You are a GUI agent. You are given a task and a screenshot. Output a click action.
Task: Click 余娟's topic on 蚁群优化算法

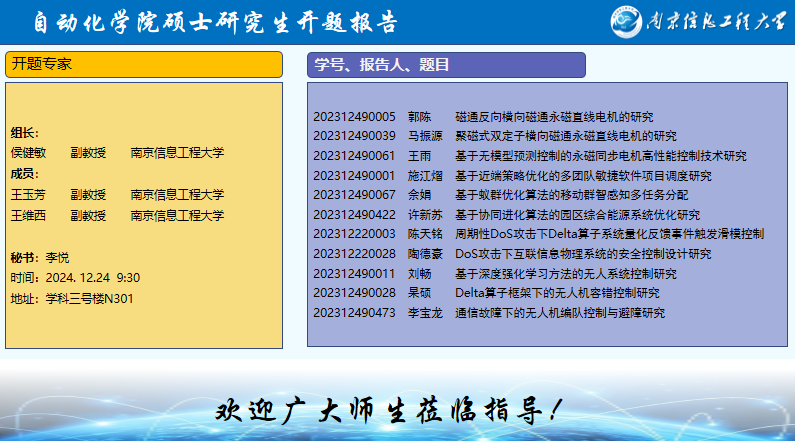pyautogui.click(x=571, y=195)
